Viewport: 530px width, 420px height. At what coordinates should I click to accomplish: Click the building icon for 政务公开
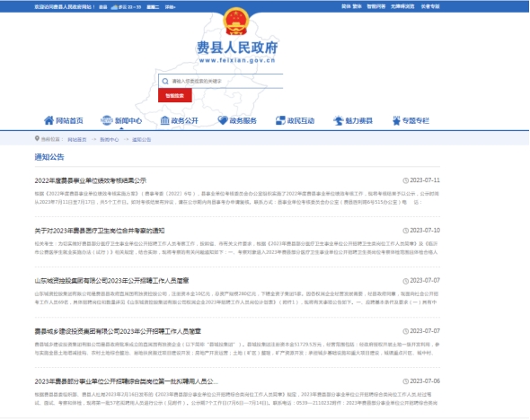pos(164,120)
